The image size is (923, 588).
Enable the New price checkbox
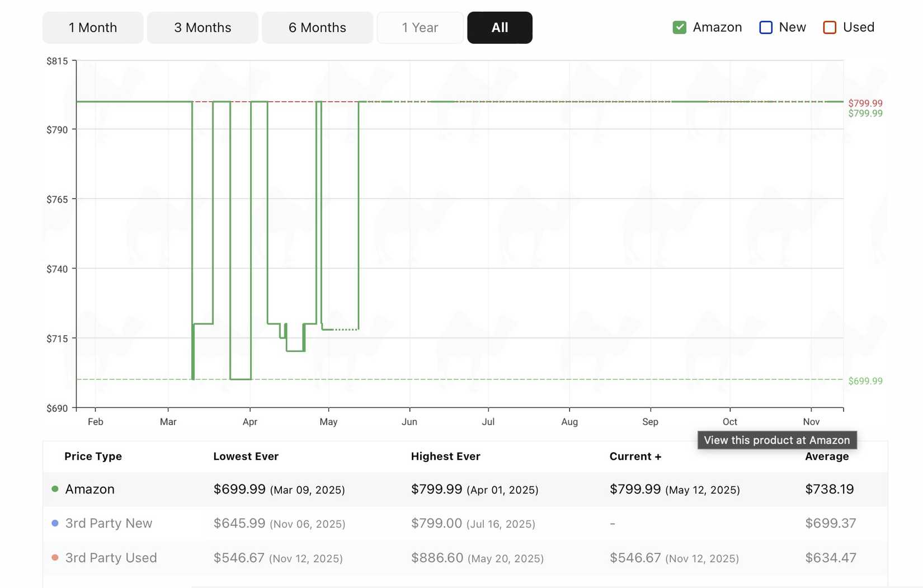click(765, 27)
